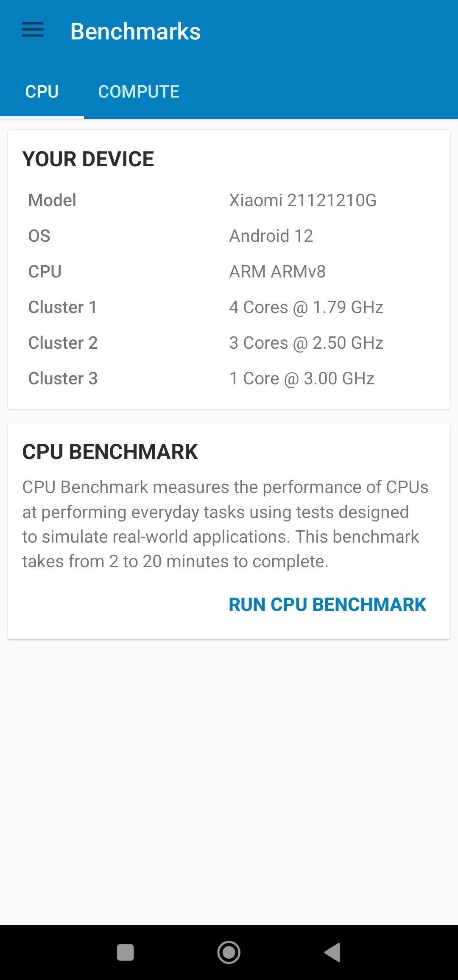Tap the CPU BENCHMARK description paragraph

(x=225, y=524)
